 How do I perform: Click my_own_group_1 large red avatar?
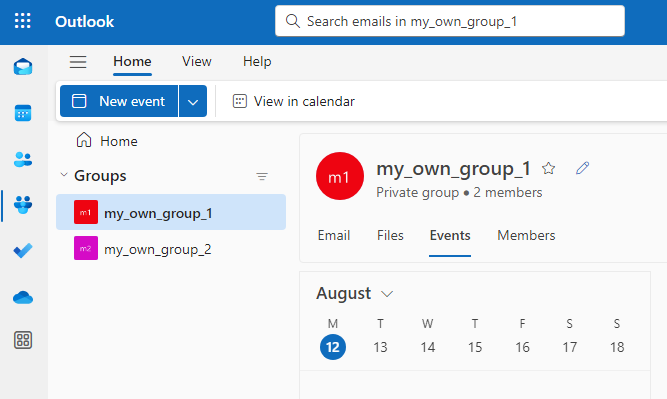(339, 176)
